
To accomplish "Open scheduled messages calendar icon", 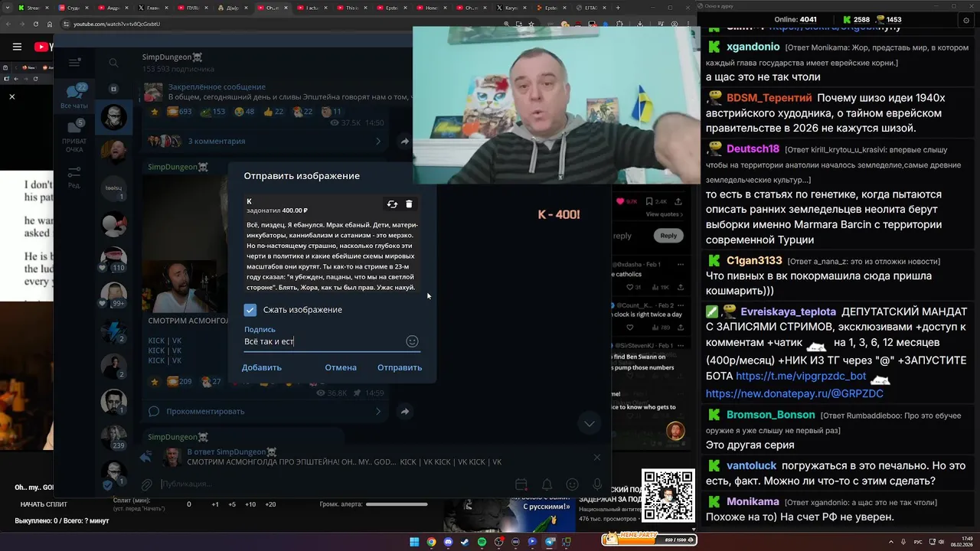I will 521,484.
